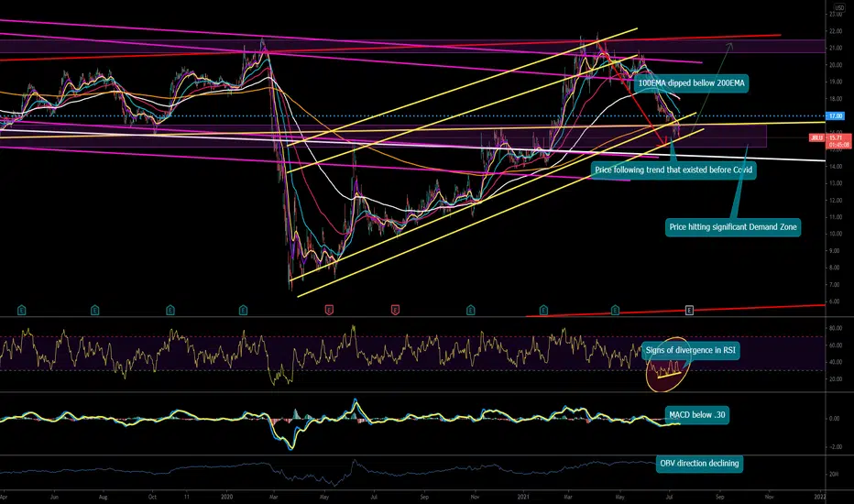Select the 'Price following trend that existed before Covid' note
854x504 pixels.
tap(673, 170)
